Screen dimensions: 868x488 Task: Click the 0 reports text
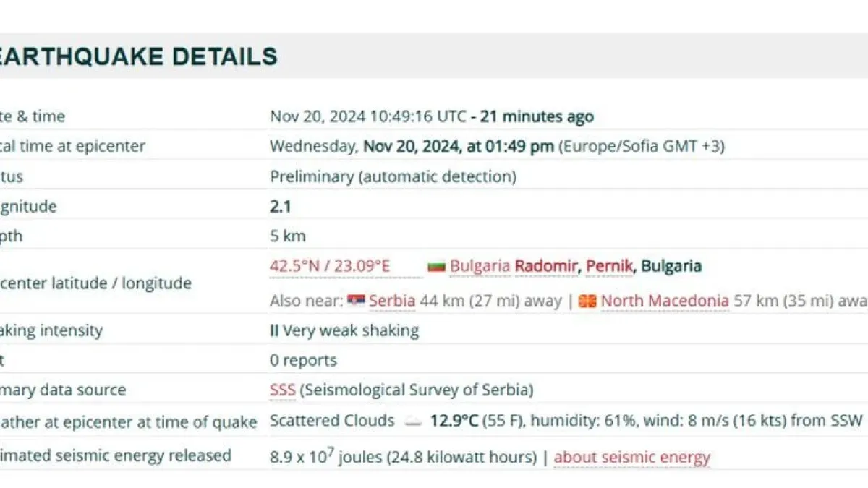303,361
